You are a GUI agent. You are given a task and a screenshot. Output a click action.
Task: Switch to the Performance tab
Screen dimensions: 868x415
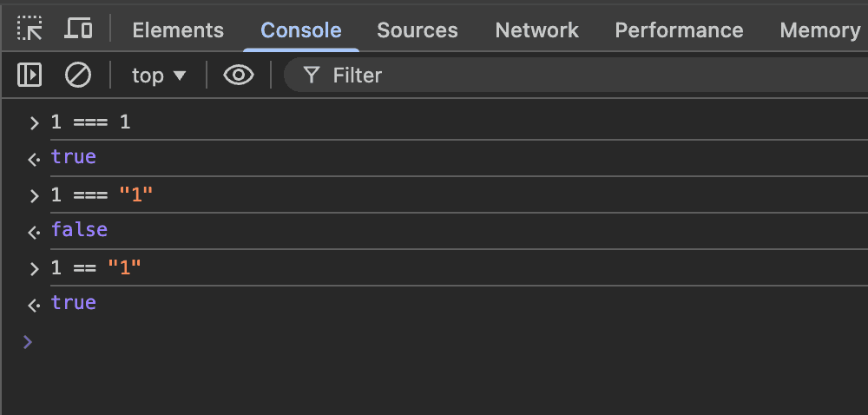pyautogui.click(x=679, y=30)
